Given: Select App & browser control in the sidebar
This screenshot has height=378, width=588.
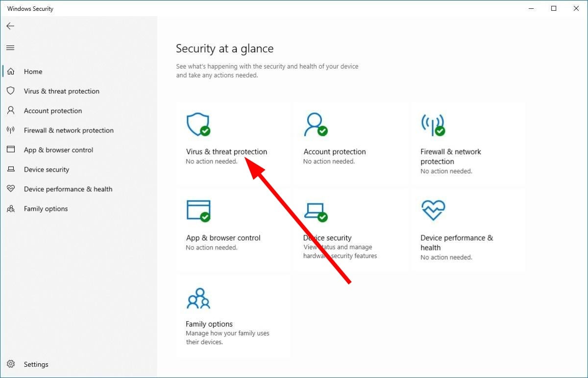Looking at the screenshot, I should tap(58, 150).
